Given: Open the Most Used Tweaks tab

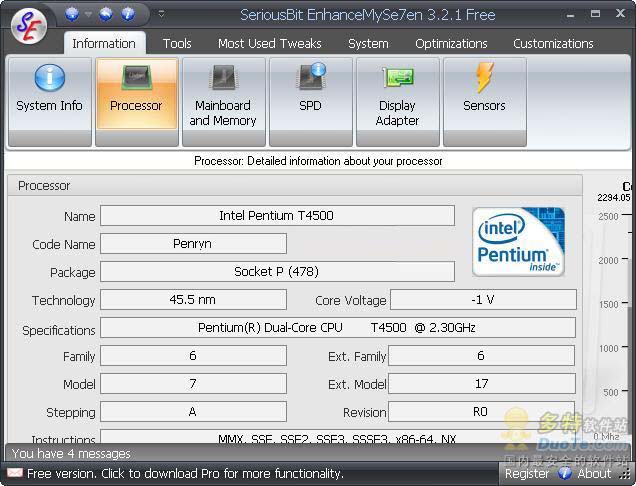Looking at the screenshot, I should [x=270, y=44].
